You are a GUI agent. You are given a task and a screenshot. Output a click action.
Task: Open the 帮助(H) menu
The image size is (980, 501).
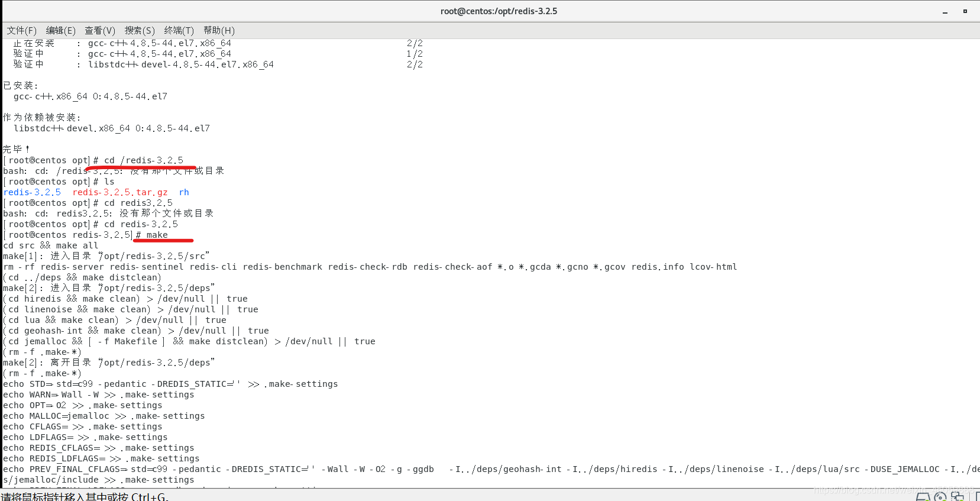tap(219, 30)
